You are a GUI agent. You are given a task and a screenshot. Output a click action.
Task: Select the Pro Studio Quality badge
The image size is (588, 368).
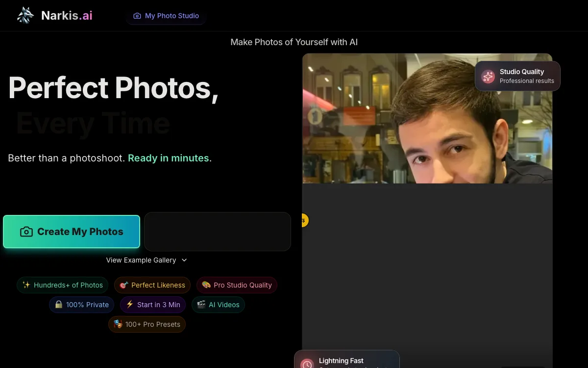[x=237, y=285]
